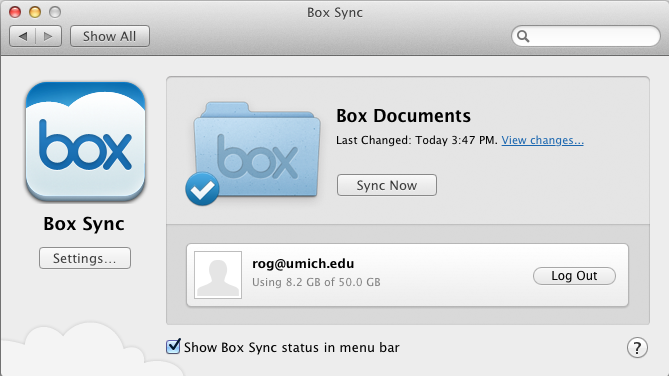Click the user profile avatar placeholder

[x=218, y=275]
